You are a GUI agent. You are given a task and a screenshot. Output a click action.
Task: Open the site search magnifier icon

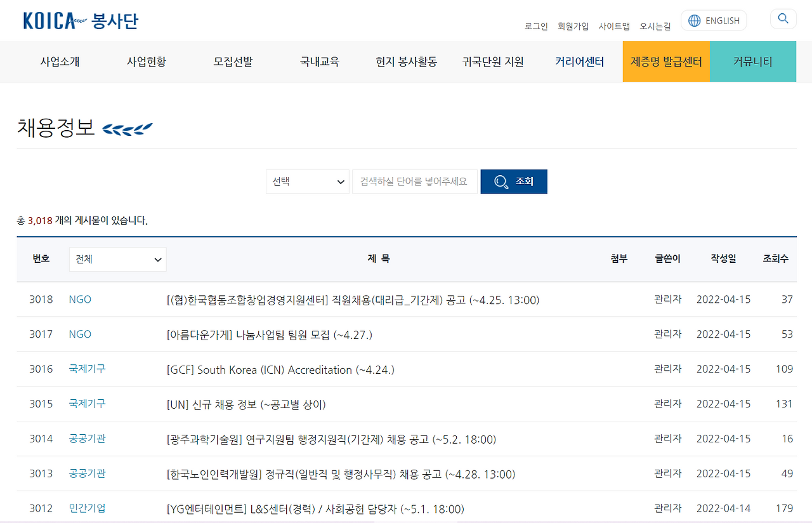[x=783, y=18]
